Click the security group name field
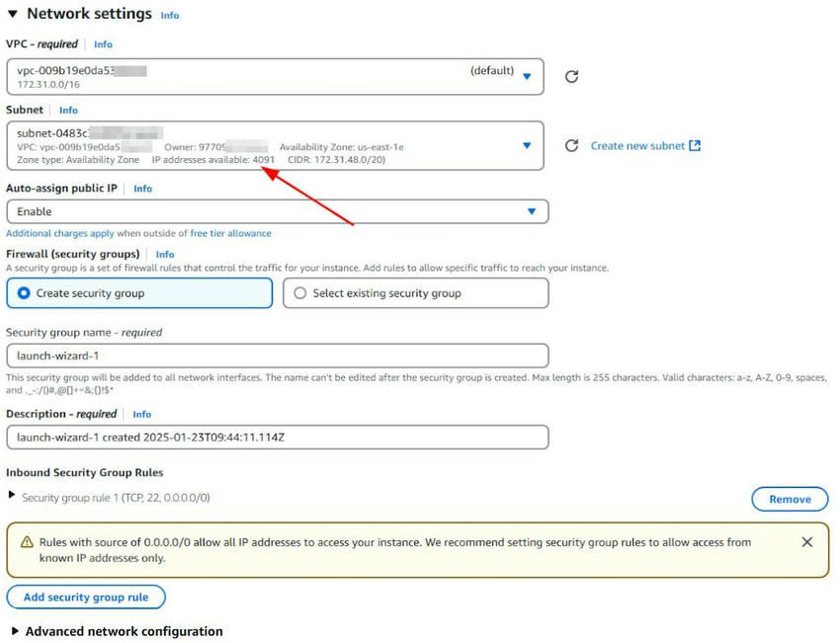 coord(277,355)
